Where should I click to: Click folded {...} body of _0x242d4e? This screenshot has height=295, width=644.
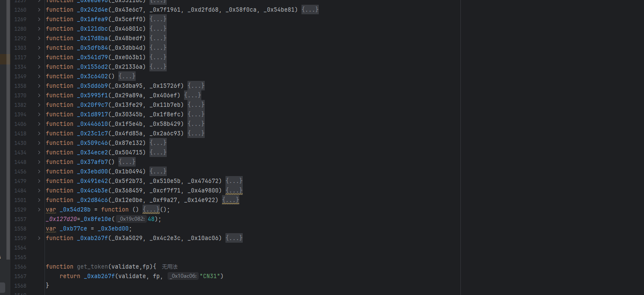pos(310,10)
